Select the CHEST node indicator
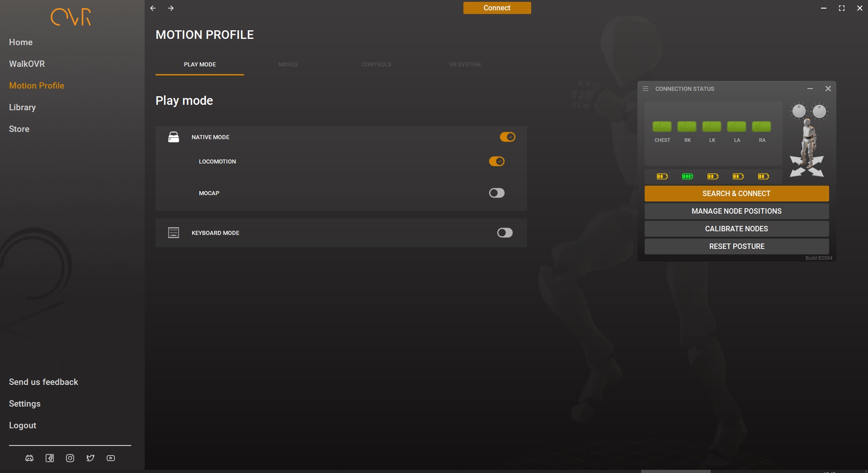Image resolution: width=868 pixels, height=473 pixels. tap(662, 126)
